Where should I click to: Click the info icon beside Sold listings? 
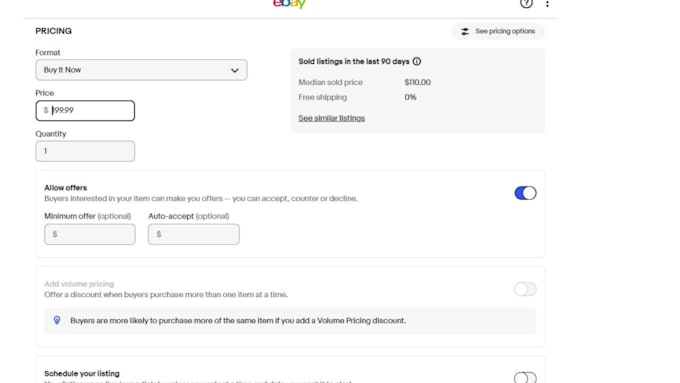(x=417, y=62)
